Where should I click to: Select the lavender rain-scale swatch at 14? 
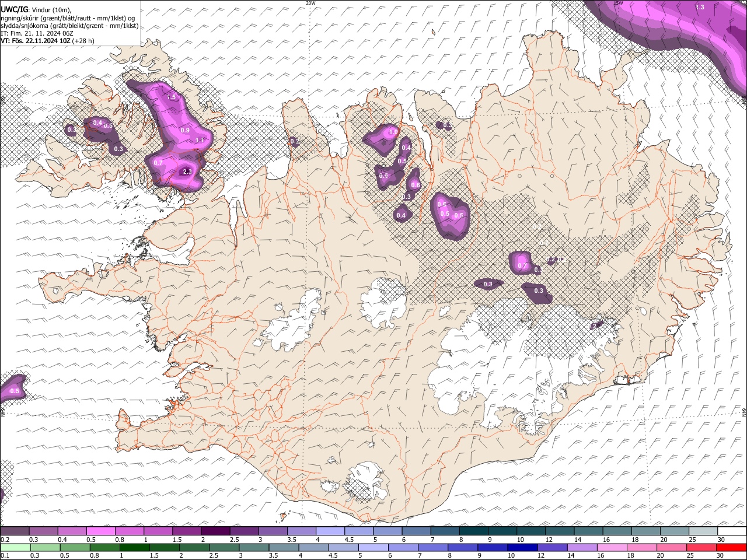tap(582, 547)
